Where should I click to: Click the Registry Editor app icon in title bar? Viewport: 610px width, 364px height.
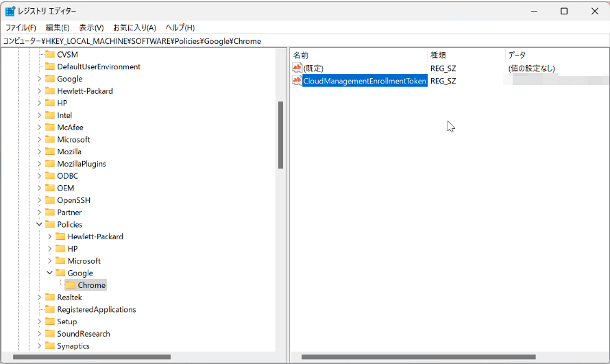10,11
